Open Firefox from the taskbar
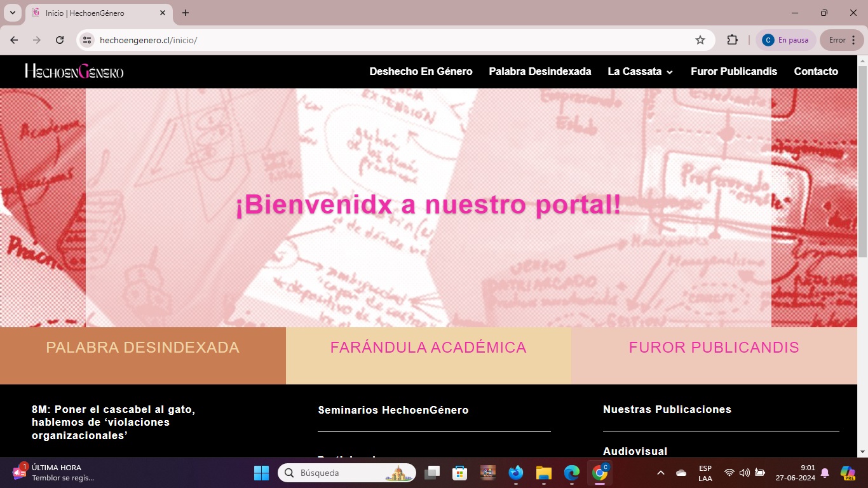The width and height of the screenshot is (868, 488). [516, 473]
